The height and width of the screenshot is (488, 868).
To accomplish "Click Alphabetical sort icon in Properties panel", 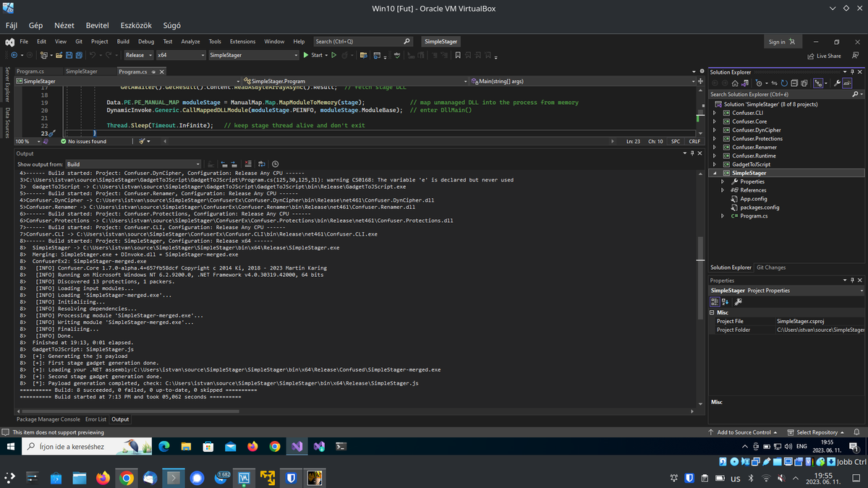I will coord(726,301).
